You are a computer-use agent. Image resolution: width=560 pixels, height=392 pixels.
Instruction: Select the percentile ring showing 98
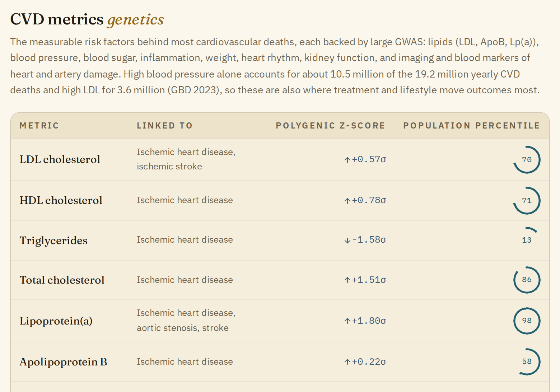tap(527, 321)
